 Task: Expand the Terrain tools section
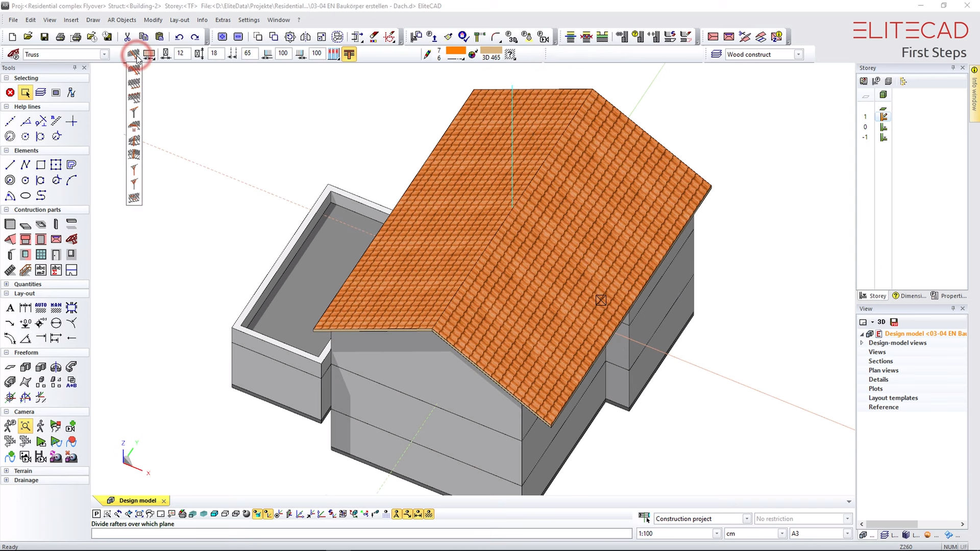(x=6, y=471)
